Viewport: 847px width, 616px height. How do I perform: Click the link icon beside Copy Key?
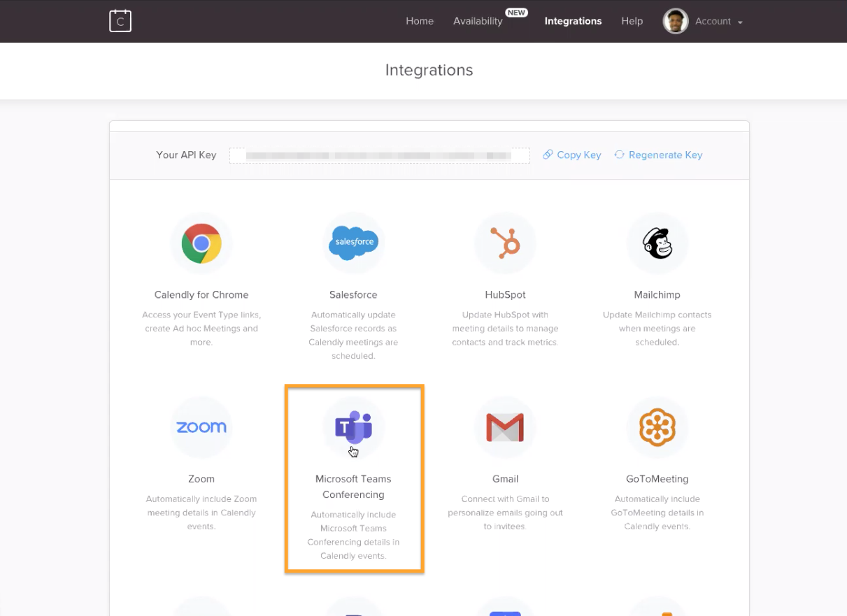tap(548, 155)
